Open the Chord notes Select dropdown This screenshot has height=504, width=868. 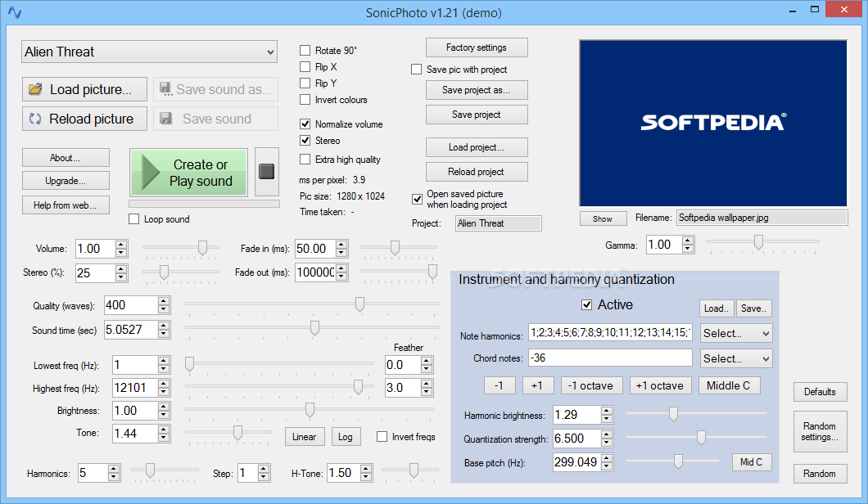point(735,358)
